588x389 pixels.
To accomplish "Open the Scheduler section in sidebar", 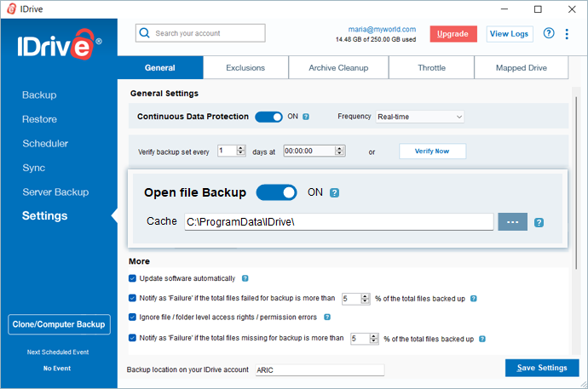I will [45, 143].
